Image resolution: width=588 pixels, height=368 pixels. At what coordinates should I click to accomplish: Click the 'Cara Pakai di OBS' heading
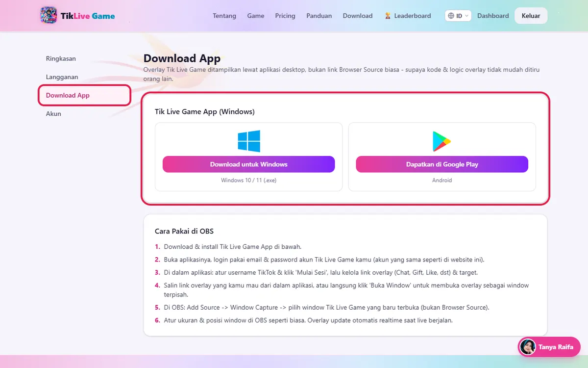[x=184, y=231]
